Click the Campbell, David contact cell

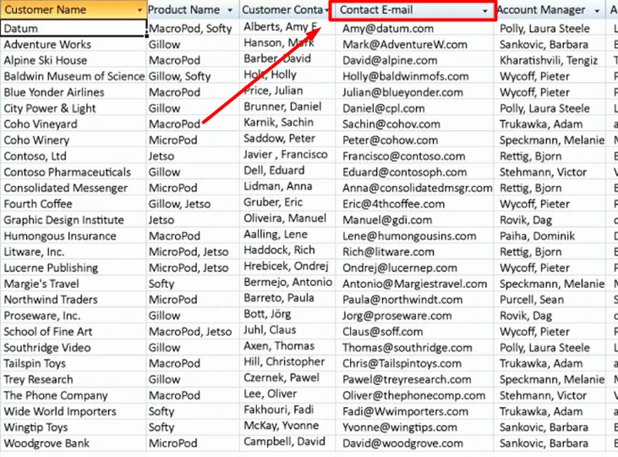coord(287,442)
